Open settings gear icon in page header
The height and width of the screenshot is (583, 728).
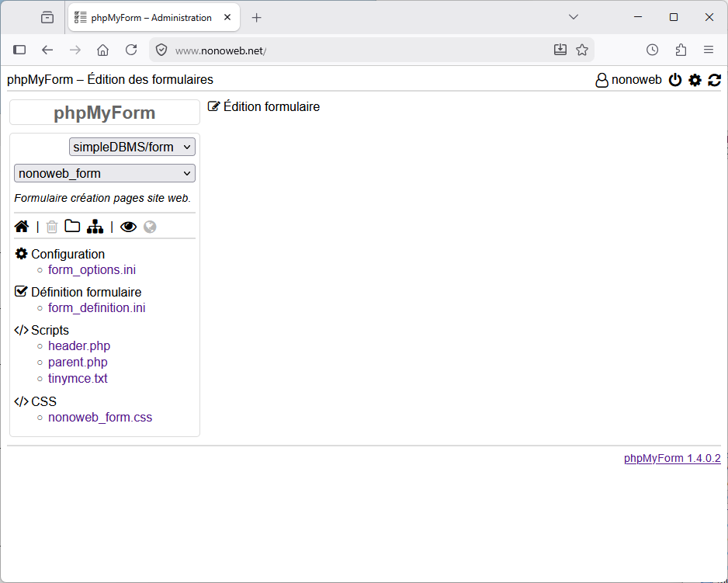695,80
